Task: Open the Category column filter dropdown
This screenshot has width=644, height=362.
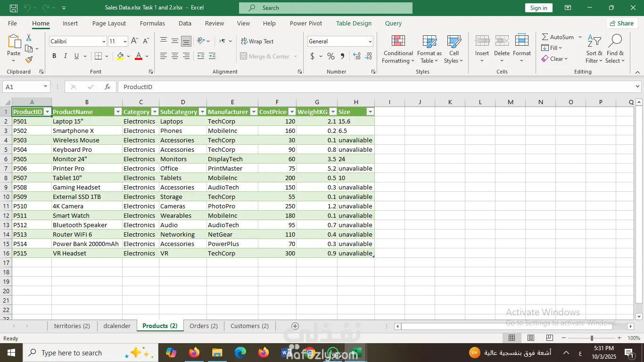Action: point(154,112)
